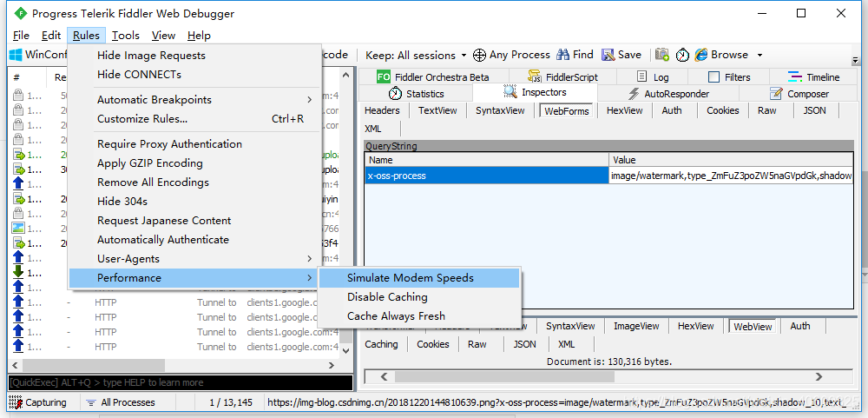Click the timer stopwatch icon in toolbar
The height and width of the screenshot is (418, 868).
[x=682, y=55]
